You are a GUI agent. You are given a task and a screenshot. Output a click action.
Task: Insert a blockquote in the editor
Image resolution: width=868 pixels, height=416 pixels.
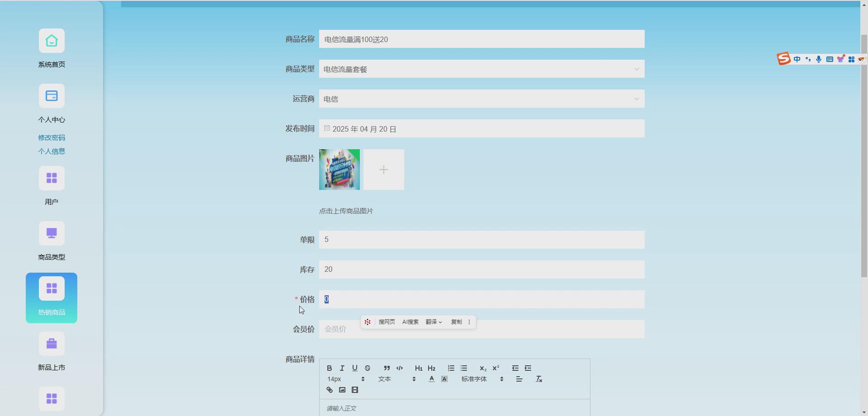tap(387, 368)
